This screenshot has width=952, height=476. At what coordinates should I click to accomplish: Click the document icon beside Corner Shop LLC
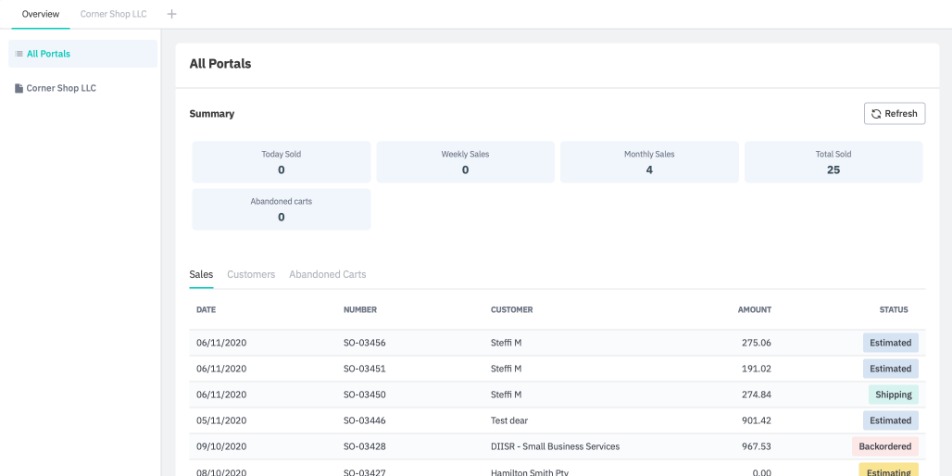coord(19,88)
